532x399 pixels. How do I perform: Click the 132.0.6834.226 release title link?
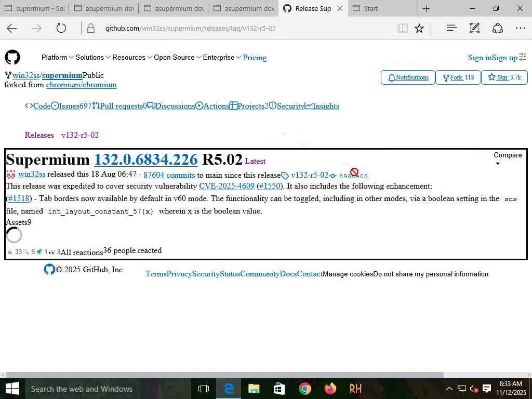click(146, 159)
